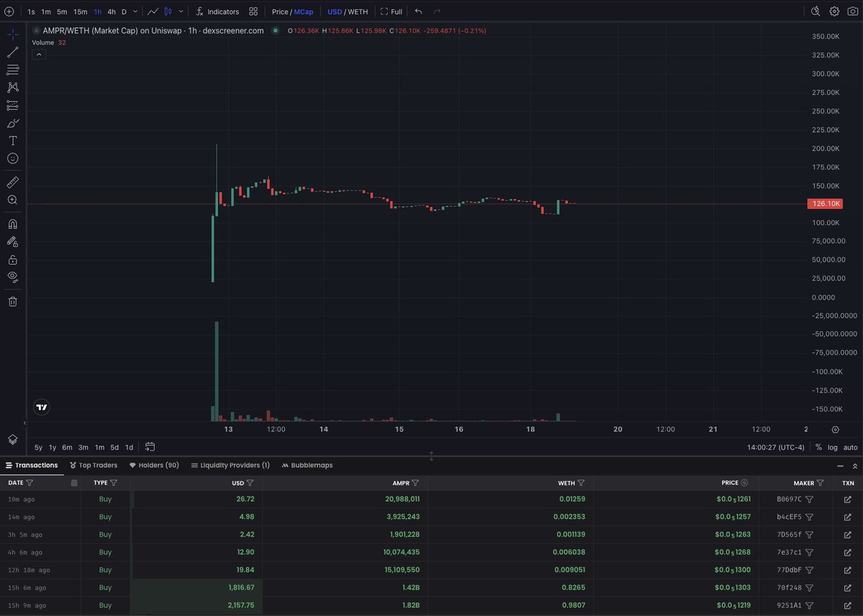863x616 pixels.
Task: Switch chart to Price mode
Action: coord(280,12)
